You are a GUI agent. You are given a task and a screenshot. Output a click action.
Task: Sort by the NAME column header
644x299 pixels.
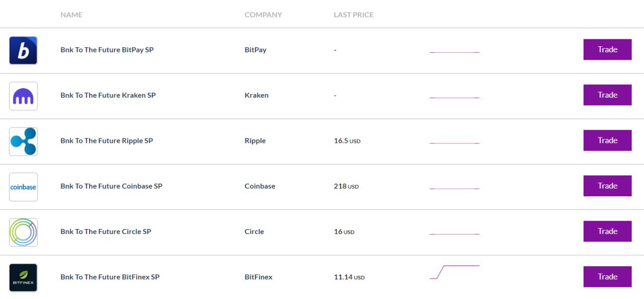(71, 15)
